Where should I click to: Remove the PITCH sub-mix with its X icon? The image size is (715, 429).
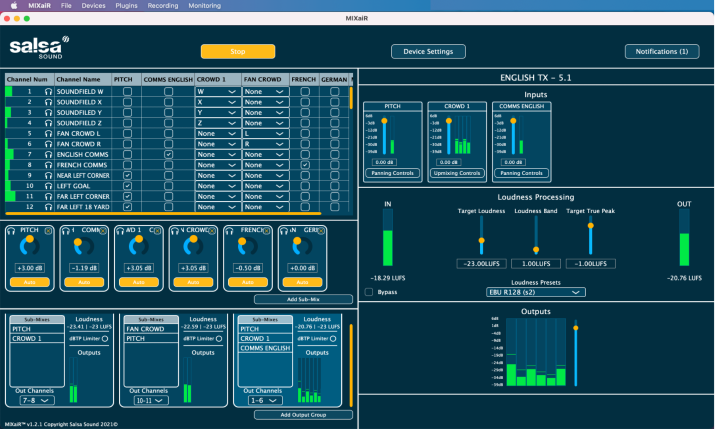(48, 231)
